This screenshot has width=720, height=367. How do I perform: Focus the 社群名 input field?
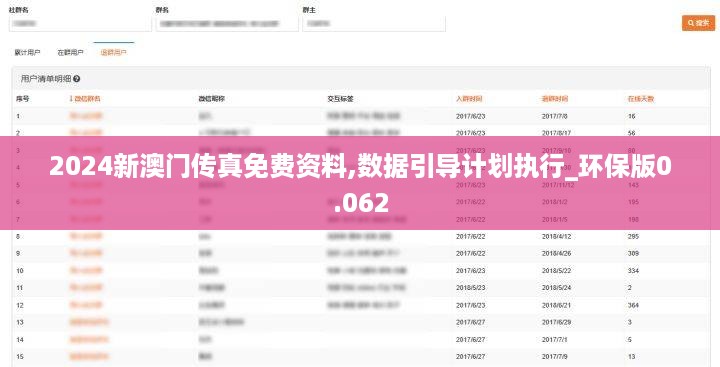pyautogui.click(x=80, y=24)
